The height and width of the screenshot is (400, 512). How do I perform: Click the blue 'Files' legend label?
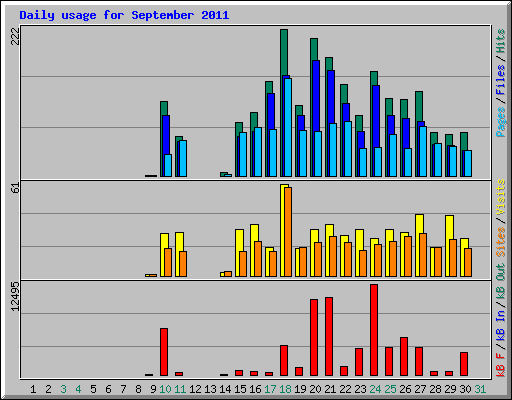pos(500,80)
